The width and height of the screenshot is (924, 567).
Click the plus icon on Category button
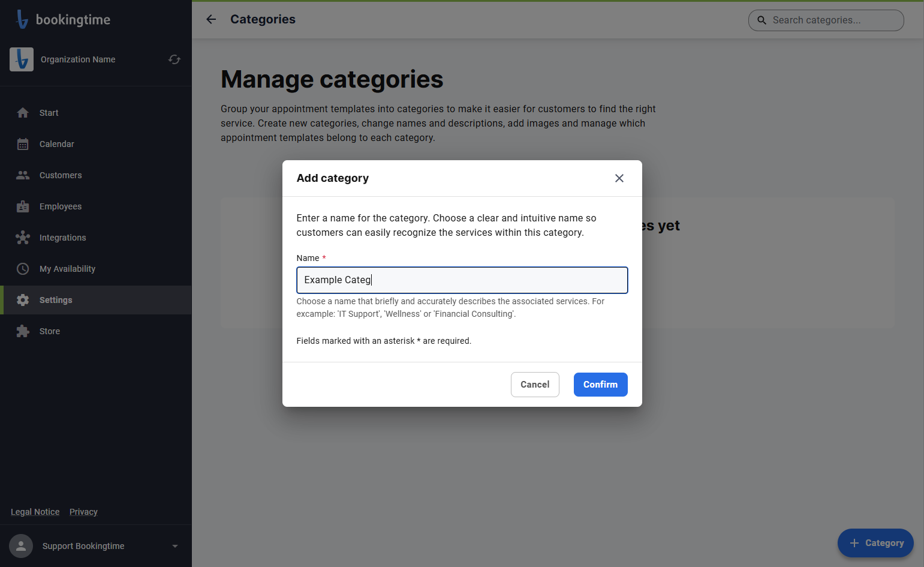coord(854,543)
